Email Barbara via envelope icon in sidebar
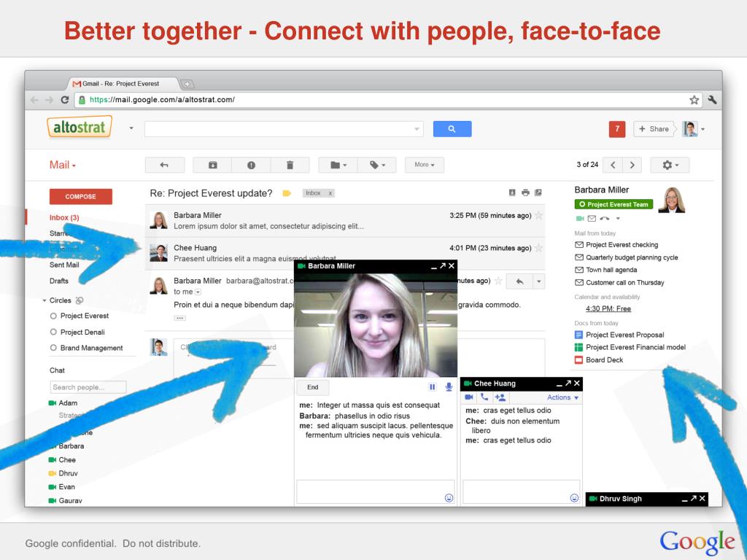 (x=592, y=219)
